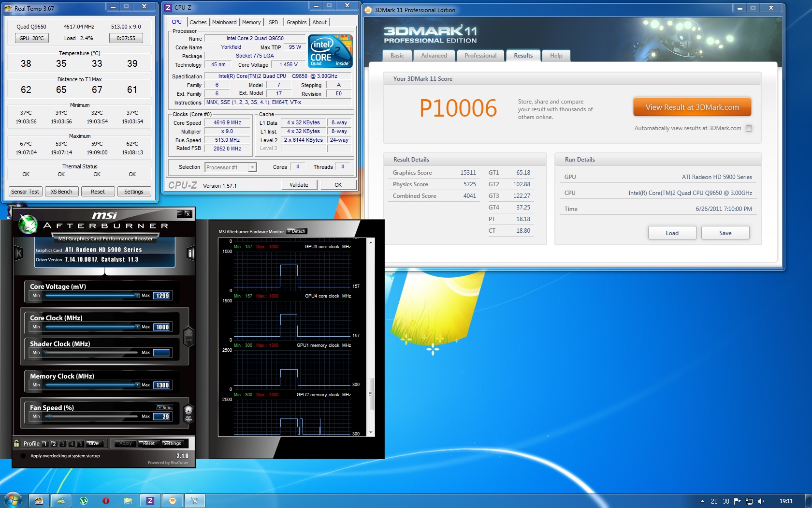Click the GPU 28°C button in Real Temp
The height and width of the screenshot is (508, 812).
coord(32,38)
